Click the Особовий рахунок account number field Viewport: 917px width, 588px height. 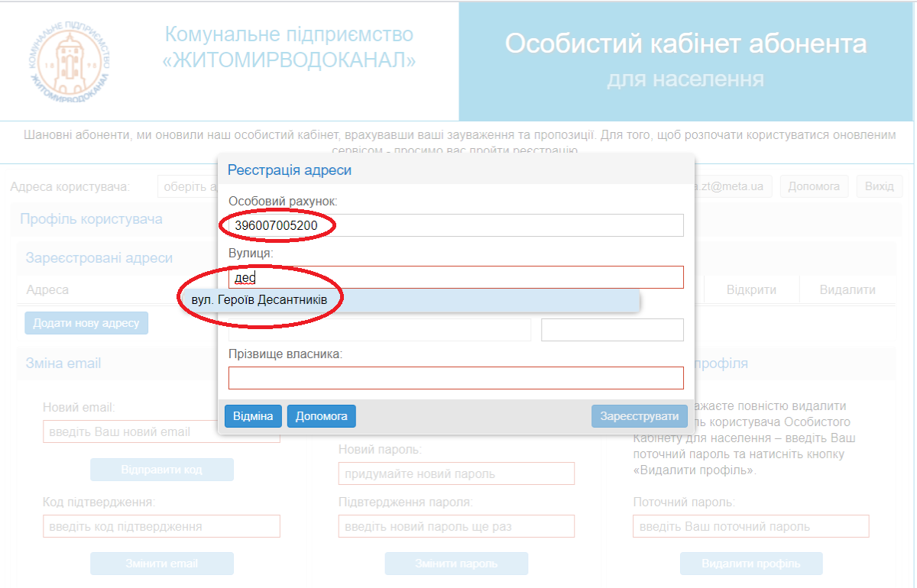point(455,225)
